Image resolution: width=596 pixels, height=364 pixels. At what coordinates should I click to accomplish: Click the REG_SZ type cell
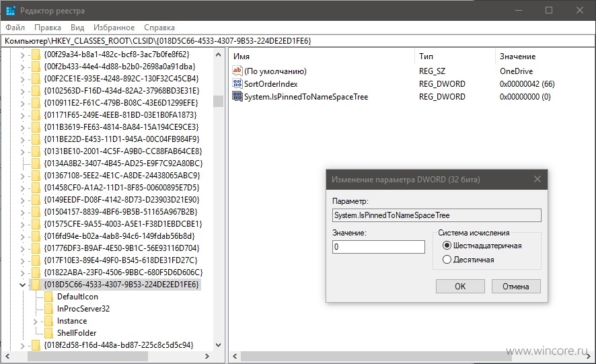[x=432, y=71]
